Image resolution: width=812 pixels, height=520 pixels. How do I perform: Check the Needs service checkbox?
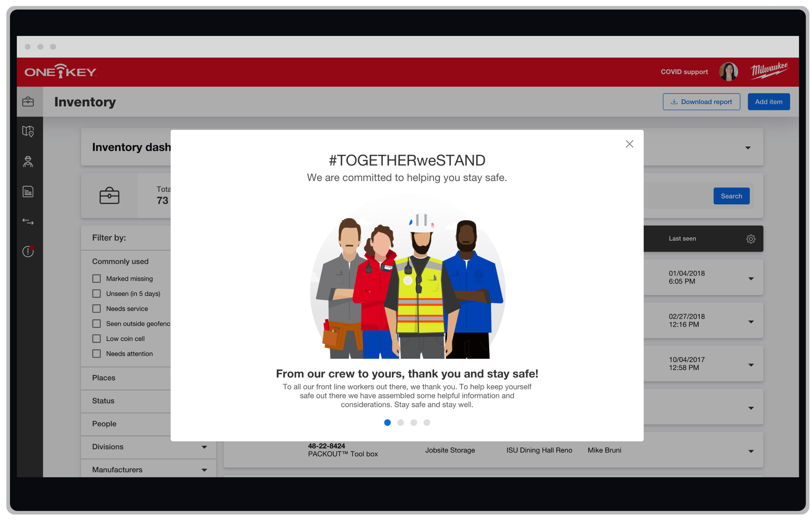96,308
